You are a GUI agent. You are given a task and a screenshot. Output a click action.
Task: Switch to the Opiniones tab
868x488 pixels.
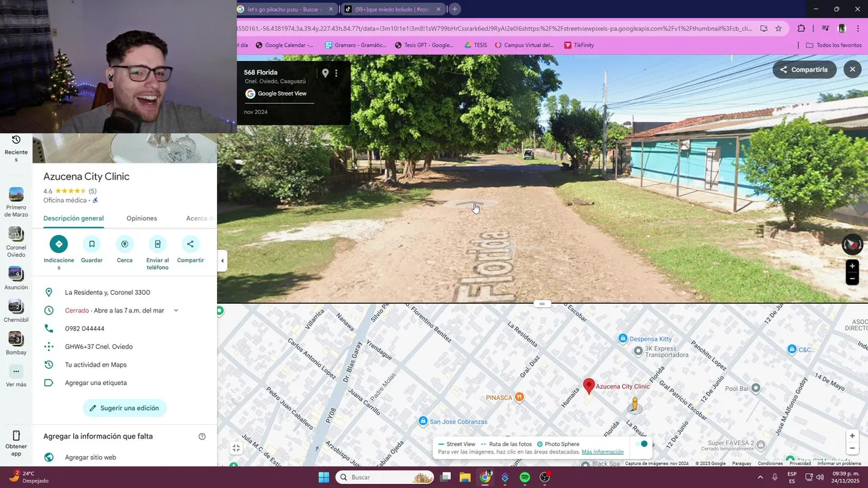coord(142,218)
